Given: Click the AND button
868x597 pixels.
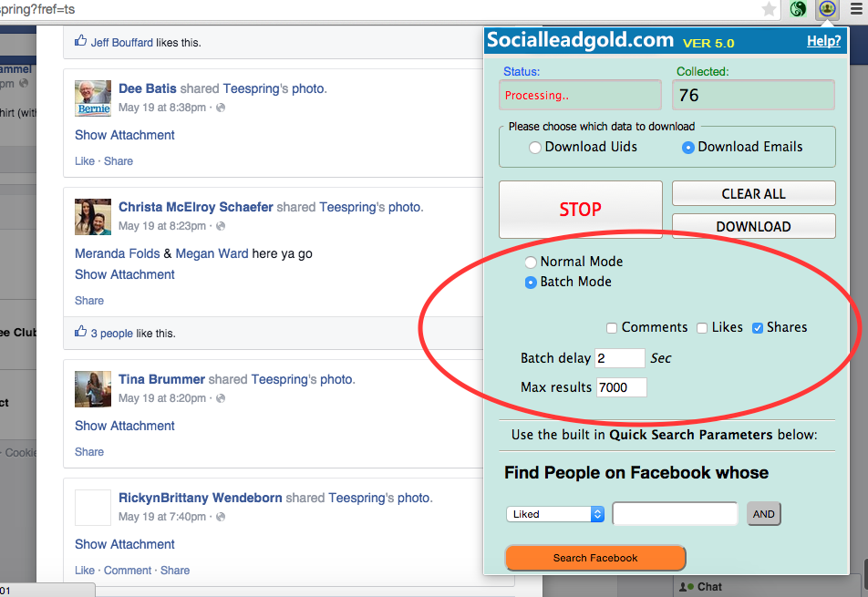Looking at the screenshot, I should [x=763, y=514].
